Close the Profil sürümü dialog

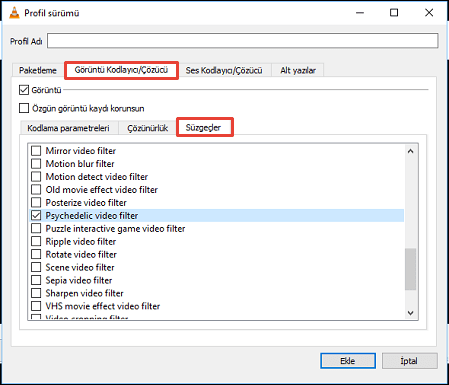429,13
